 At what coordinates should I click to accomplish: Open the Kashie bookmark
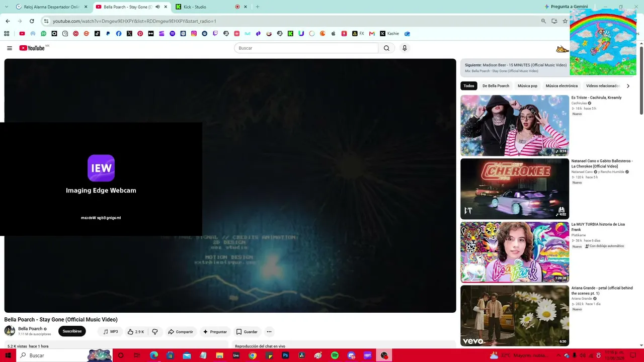[389, 34]
